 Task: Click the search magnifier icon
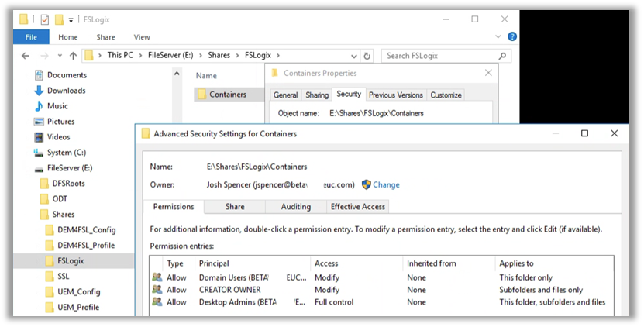(x=503, y=56)
